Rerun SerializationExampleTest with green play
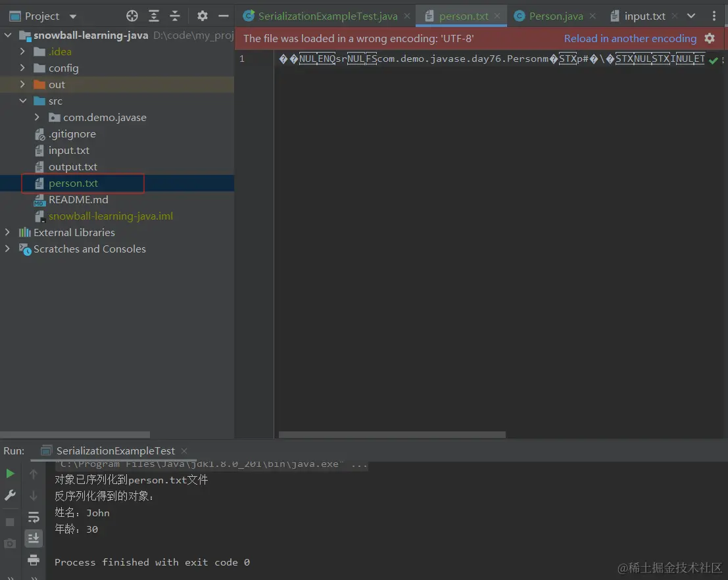 pos(10,473)
